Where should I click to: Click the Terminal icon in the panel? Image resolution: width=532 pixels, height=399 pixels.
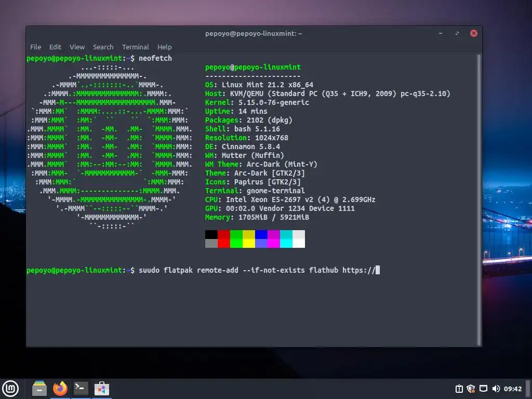pyautogui.click(x=81, y=389)
